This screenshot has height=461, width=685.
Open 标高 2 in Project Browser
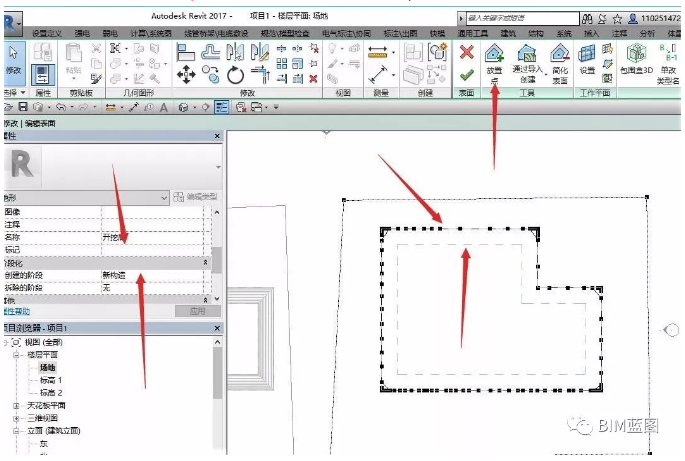[x=51, y=393]
